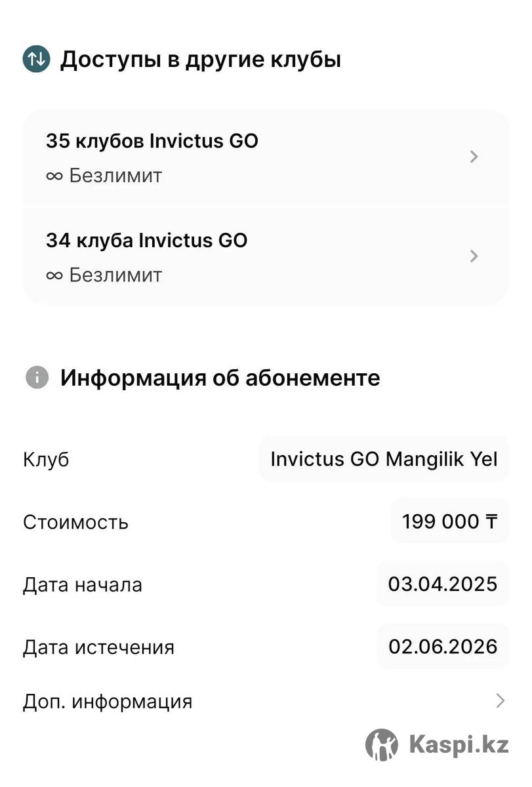The width and height of the screenshot is (532, 787).
Task: Click the infinity icon under 35 клубов
Action: (x=54, y=176)
